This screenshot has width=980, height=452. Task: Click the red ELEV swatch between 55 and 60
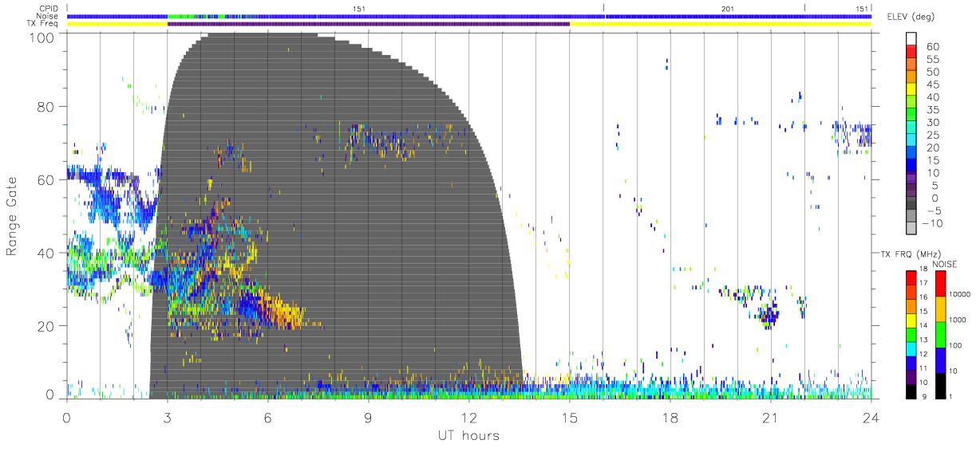pyautogui.click(x=911, y=51)
